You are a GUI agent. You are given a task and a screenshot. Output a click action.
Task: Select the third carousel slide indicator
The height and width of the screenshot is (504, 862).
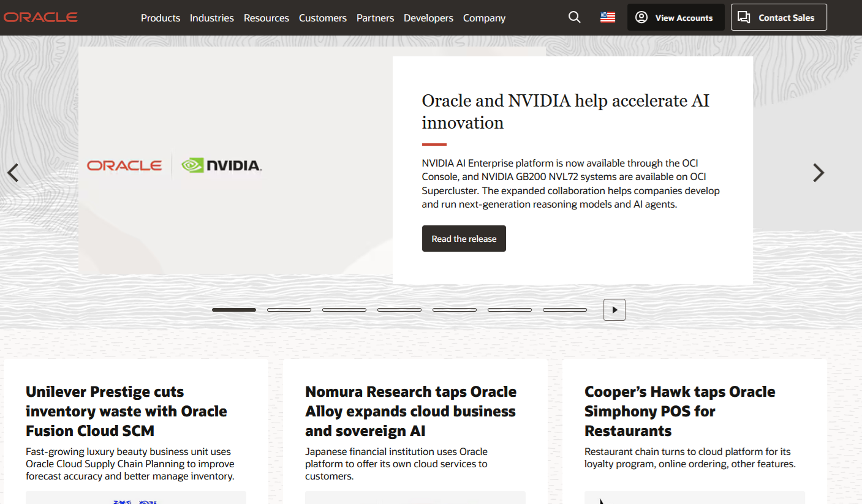[x=344, y=310]
